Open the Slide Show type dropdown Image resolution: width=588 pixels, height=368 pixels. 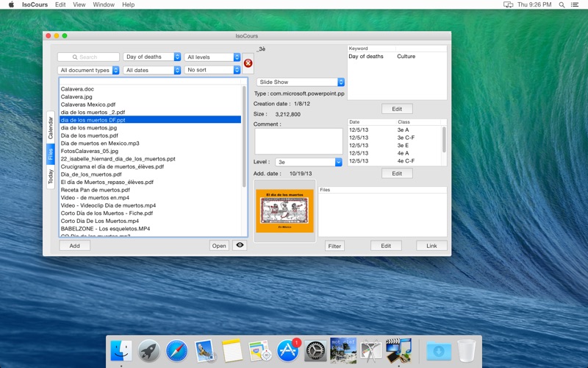(301, 82)
